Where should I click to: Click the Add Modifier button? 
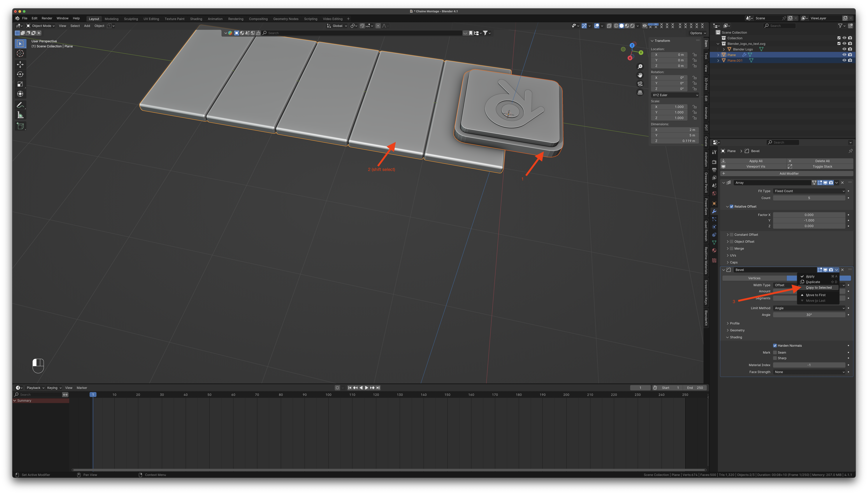click(x=787, y=174)
